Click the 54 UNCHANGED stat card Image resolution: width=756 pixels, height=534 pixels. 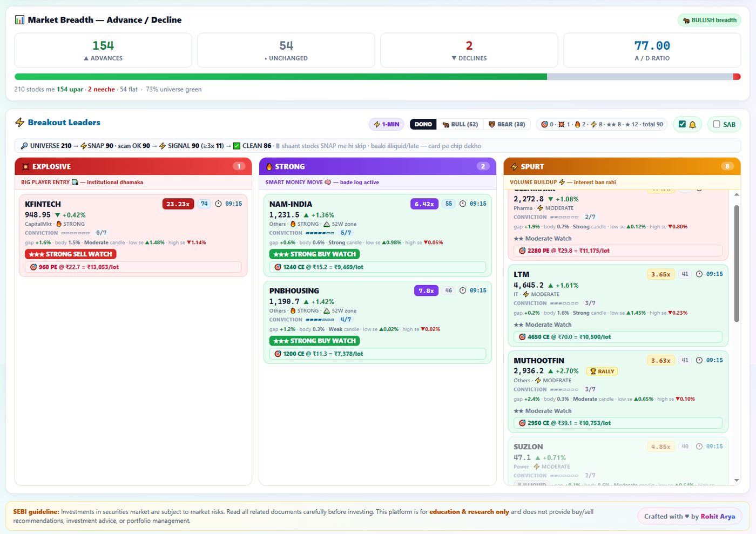point(286,50)
